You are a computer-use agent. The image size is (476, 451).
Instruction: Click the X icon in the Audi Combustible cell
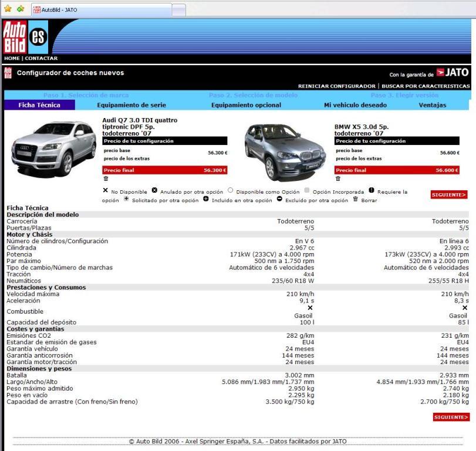click(x=310, y=308)
